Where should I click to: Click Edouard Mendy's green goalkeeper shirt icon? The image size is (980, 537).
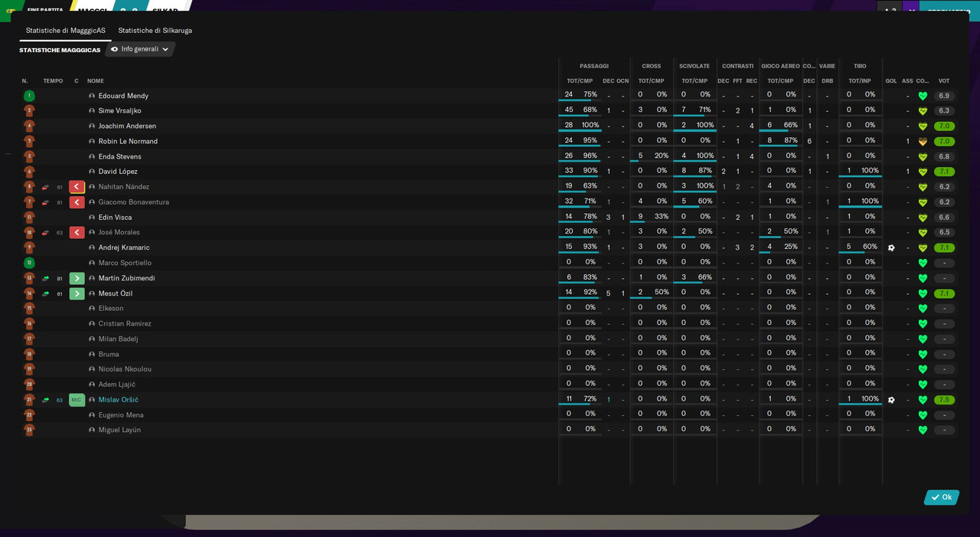(x=29, y=96)
